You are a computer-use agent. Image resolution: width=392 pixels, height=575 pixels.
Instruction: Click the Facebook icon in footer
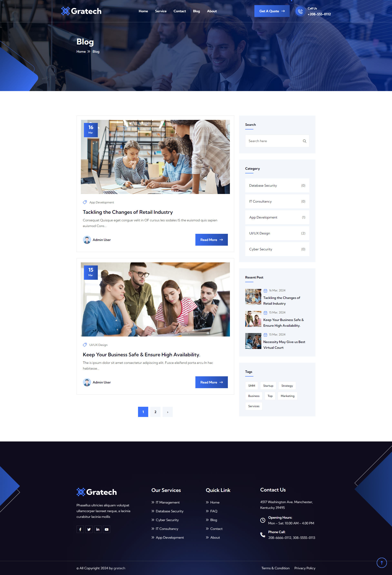tap(80, 529)
